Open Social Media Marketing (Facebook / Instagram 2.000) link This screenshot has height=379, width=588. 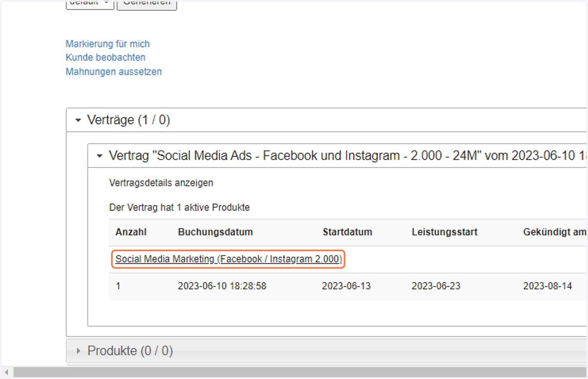tap(229, 260)
